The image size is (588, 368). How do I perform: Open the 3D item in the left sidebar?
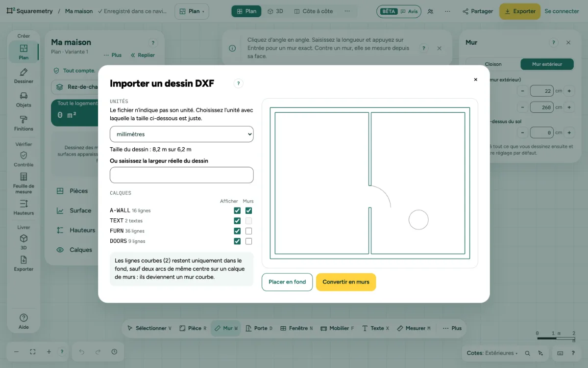(x=24, y=242)
